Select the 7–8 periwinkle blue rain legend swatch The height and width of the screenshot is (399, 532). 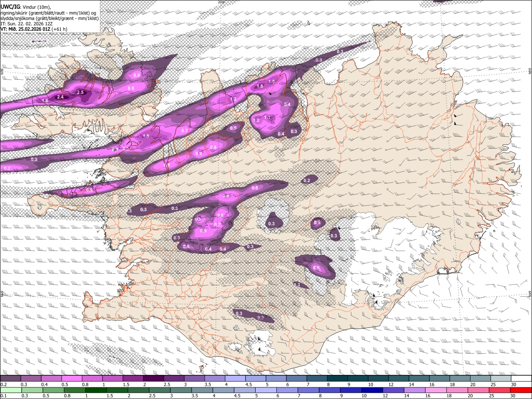point(308,390)
